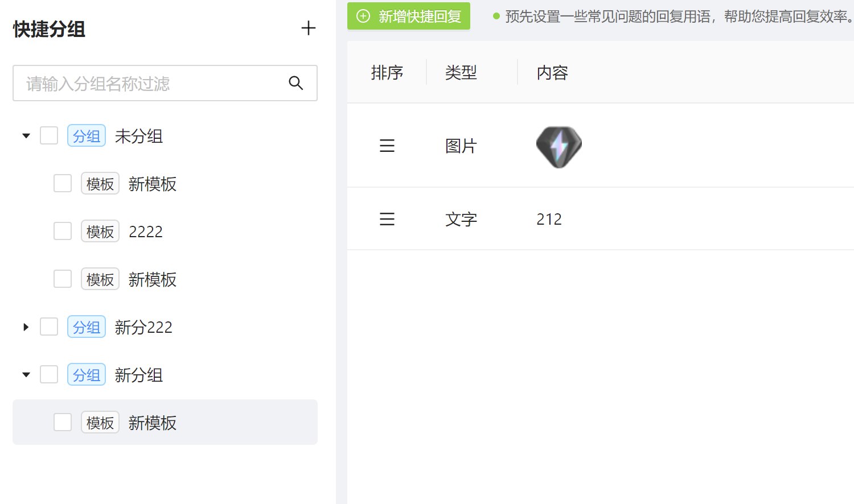
Task: Click the 新增快捷回复 button
Action: coord(409,16)
